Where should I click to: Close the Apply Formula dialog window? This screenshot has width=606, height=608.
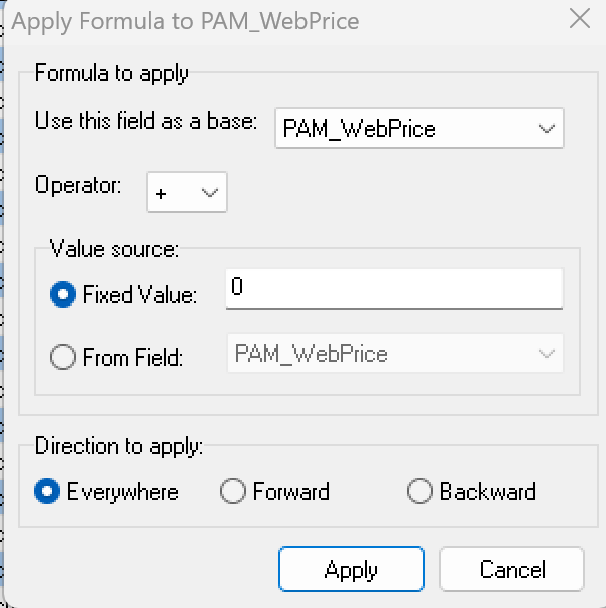pos(578,19)
